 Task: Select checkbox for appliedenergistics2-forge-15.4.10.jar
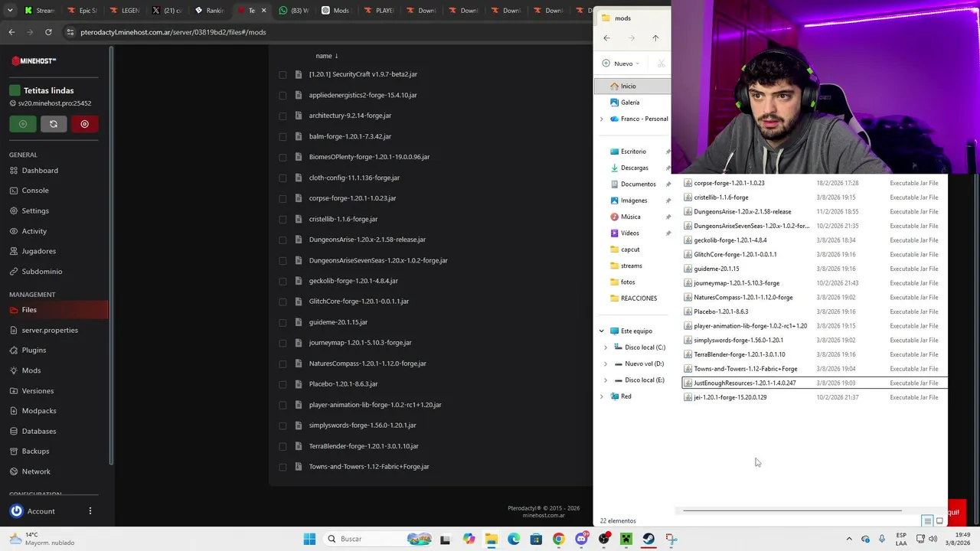tap(283, 96)
